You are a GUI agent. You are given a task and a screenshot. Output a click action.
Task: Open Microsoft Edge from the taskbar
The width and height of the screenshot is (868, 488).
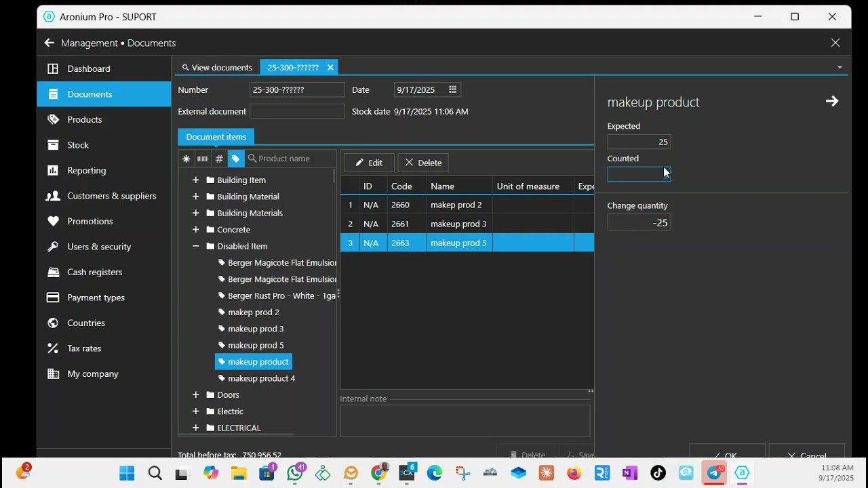(x=435, y=473)
